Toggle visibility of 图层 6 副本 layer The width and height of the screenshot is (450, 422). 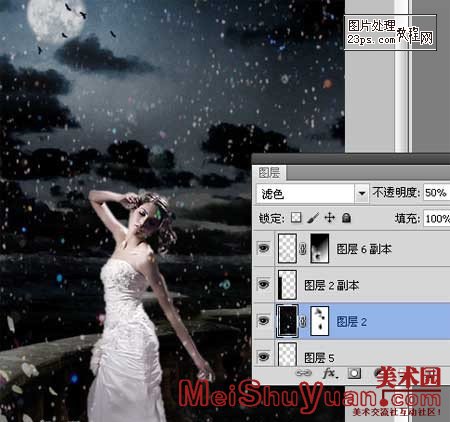click(x=264, y=248)
